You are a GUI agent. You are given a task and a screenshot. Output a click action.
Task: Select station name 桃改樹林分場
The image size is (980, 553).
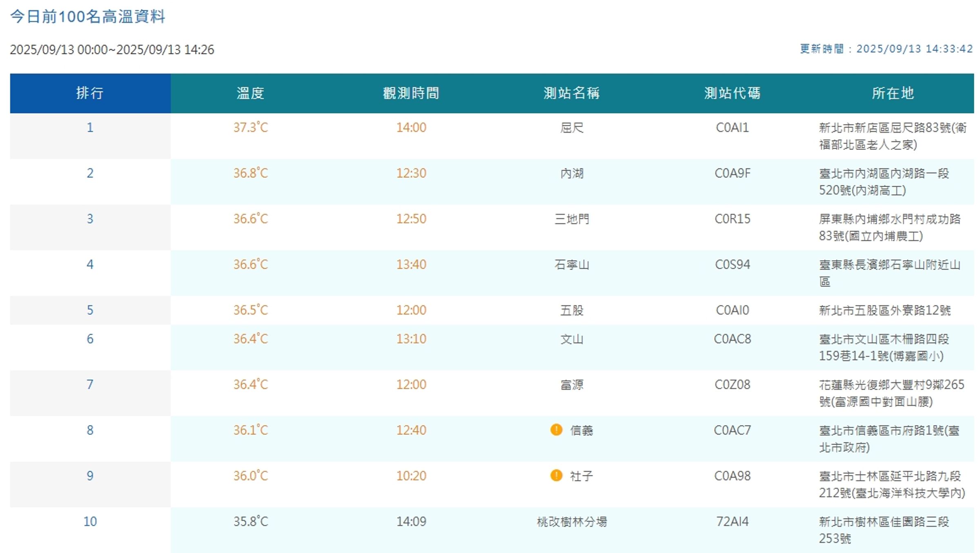572,522
